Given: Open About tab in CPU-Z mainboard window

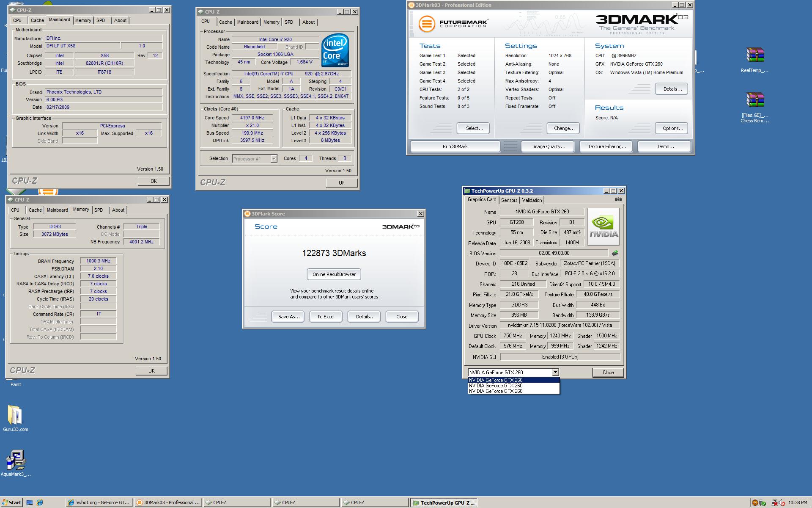Looking at the screenshot, I should 120,20.
